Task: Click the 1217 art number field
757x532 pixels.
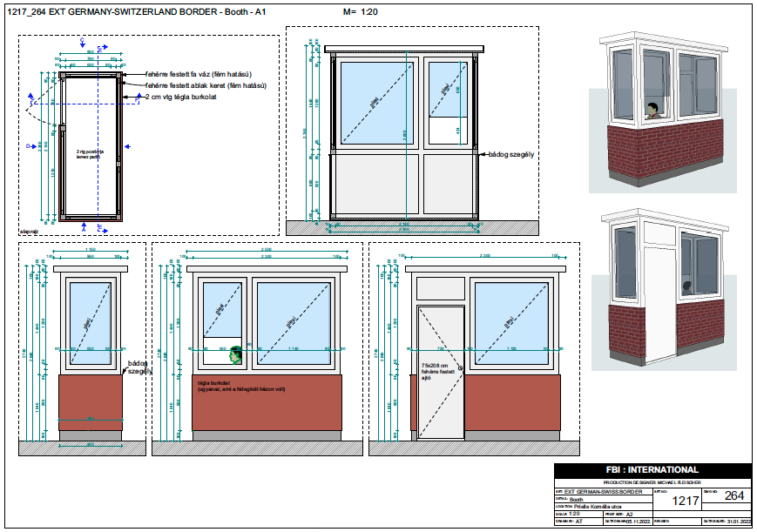Action: (686, 498)
